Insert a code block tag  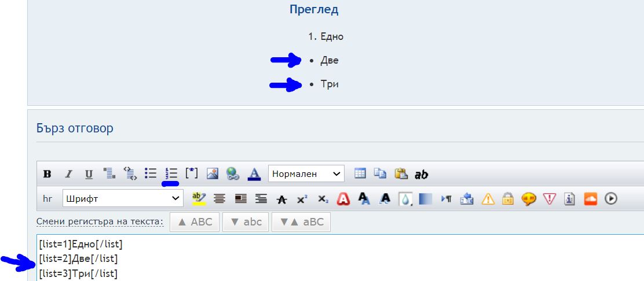tap(130, 173)
